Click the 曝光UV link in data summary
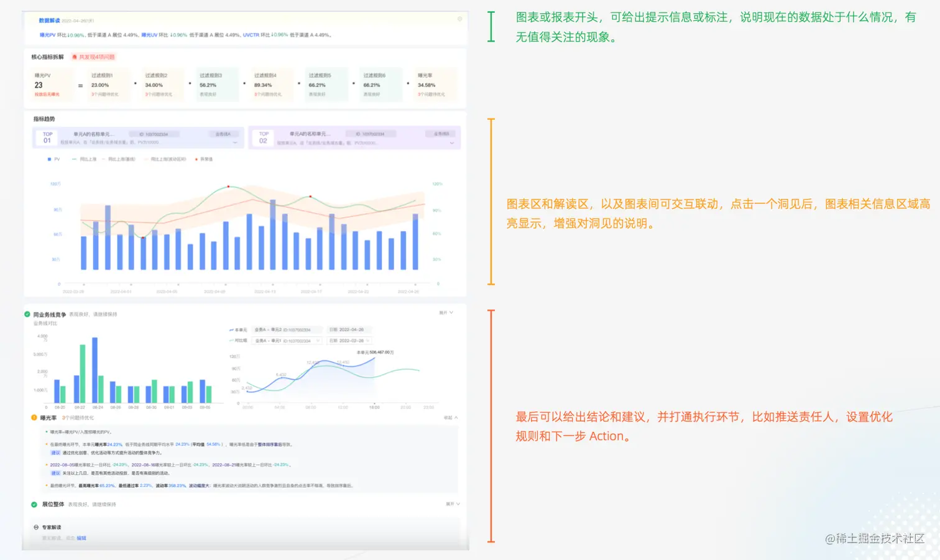The image size is (940, 560). 149,35
